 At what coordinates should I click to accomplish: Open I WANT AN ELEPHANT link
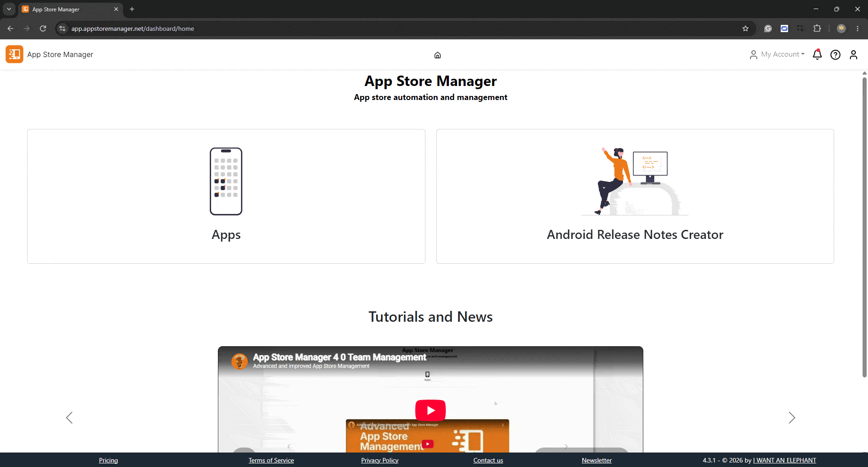coord(785,460)
